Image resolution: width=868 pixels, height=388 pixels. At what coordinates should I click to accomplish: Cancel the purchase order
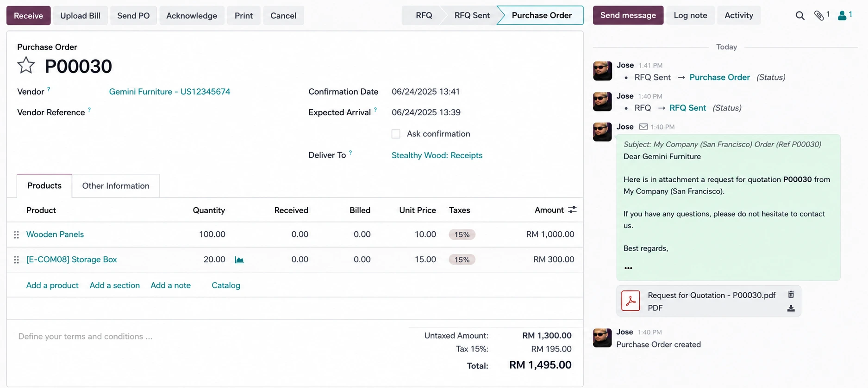tap(283, 16)
